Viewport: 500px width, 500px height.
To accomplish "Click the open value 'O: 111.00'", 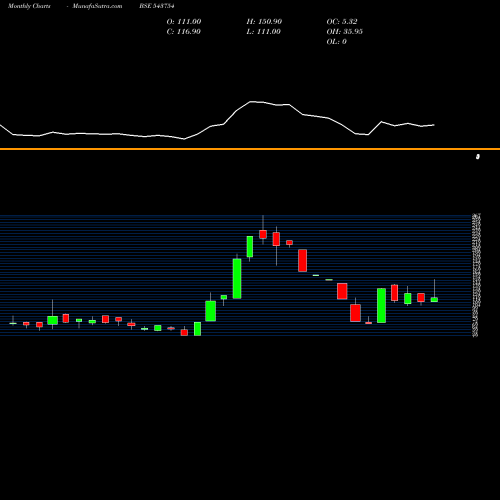I will click(x=184, y=22).
